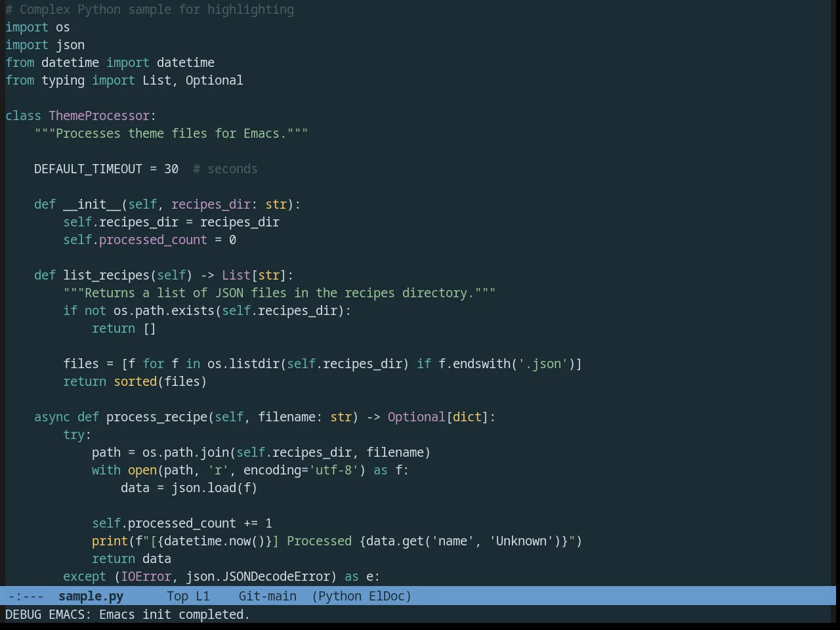Click 'self.recipes_dir = recipes_dir' line
840x630 pixels.
tap(171, 222)
